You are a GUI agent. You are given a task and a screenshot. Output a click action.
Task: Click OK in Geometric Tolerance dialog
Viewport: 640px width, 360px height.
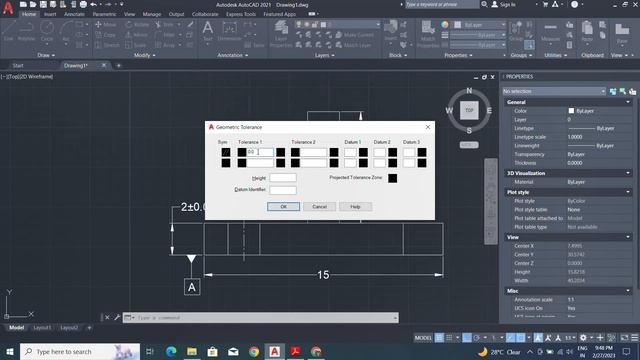pyautogui.click(x=283, y=207)
